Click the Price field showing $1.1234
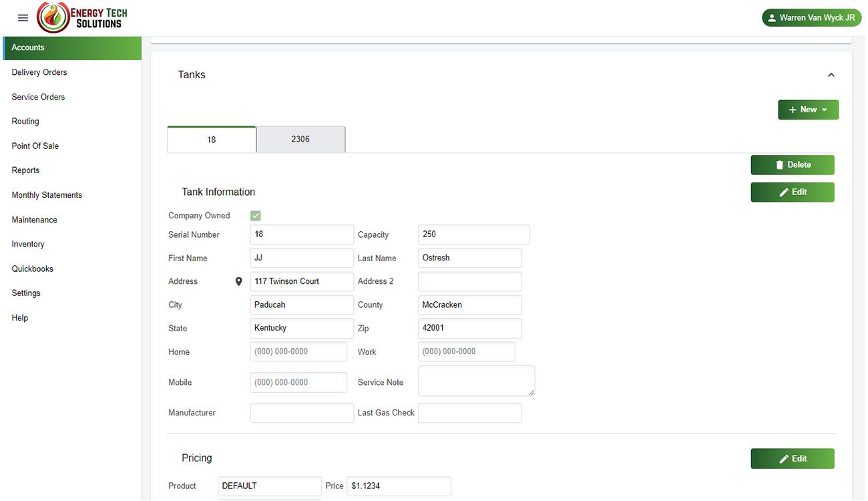 (399, 486)
